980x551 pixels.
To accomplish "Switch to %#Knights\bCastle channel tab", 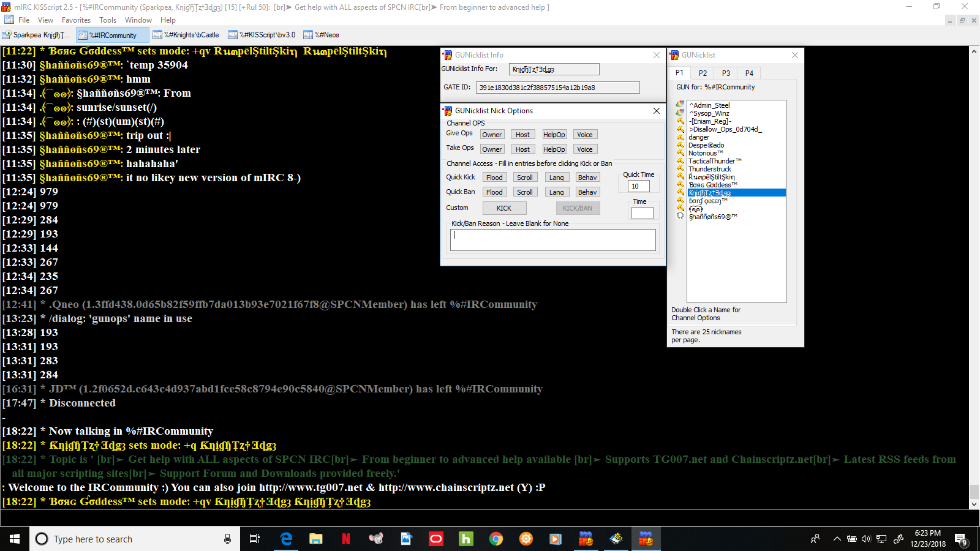I will 186,35.
